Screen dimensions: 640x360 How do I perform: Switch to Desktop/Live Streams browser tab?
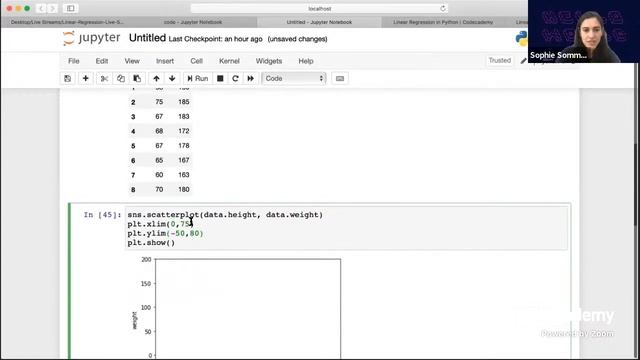67,22
